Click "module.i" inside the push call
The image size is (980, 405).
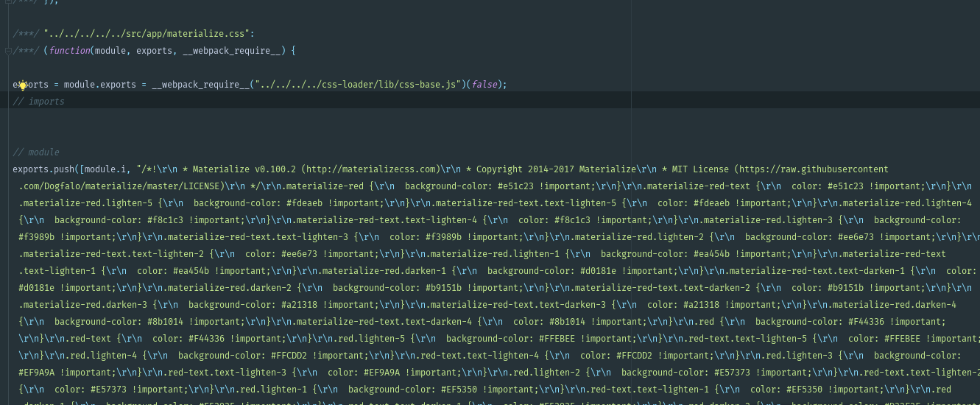[x=105, y=169]
